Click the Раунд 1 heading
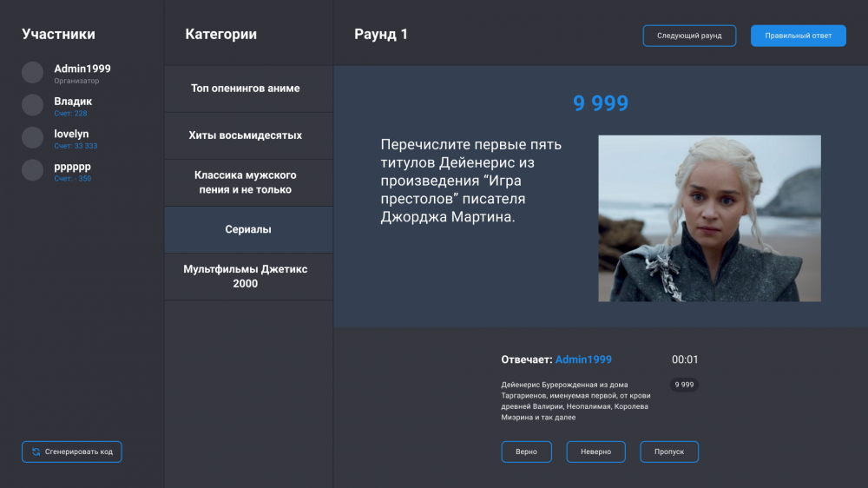Screen dimensions: 868x488 [x=381, y=35]
